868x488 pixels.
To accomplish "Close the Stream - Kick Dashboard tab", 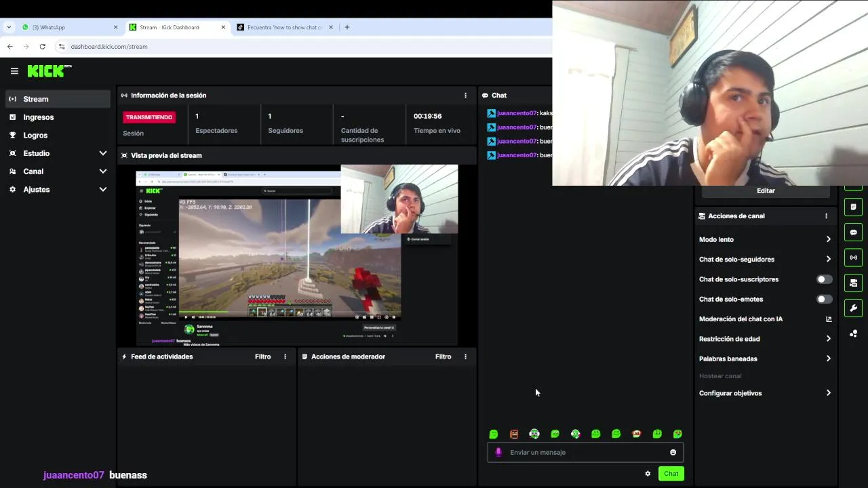I will coord(223,27).
